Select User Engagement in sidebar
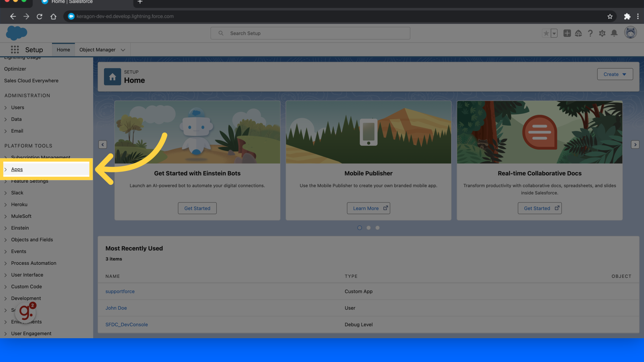 (31, 334)
